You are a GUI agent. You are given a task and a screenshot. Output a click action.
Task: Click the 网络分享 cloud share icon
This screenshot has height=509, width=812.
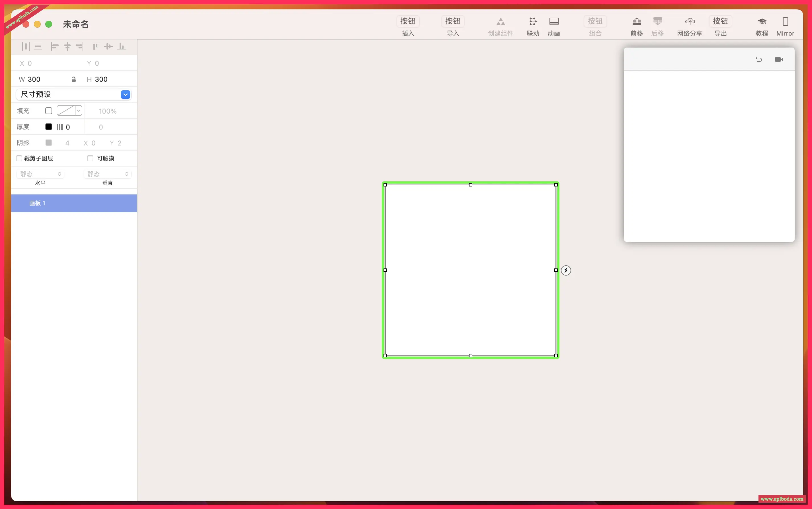[690, 22]
